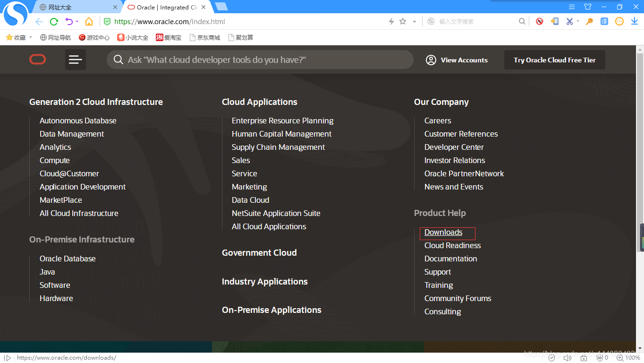Click the View Accounts link
Image resolution: width=644 pixels, height=363 pixels.
point(464,60)
